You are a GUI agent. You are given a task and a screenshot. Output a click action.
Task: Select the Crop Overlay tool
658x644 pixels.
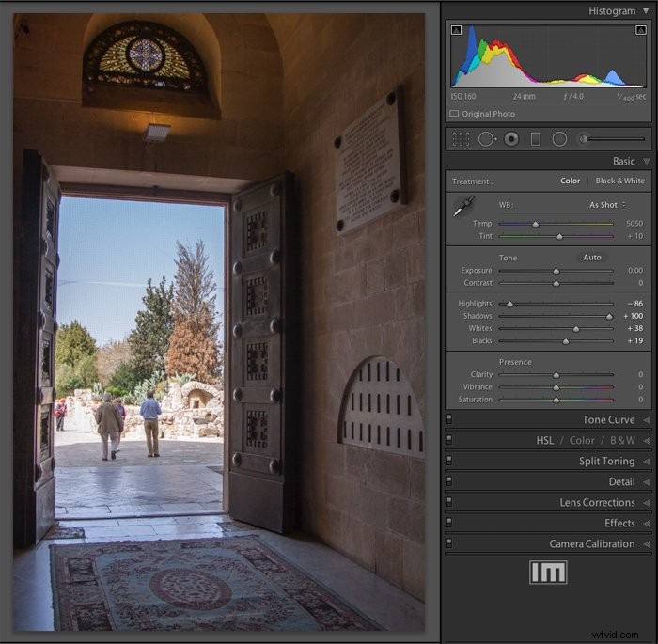click(461, 139)
